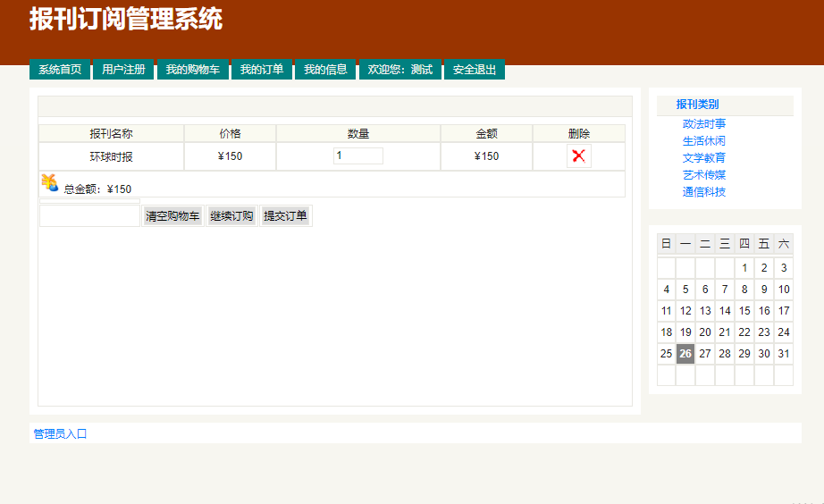Click the 三 weekday header
The image size is (824, 504).
point(725,244)
